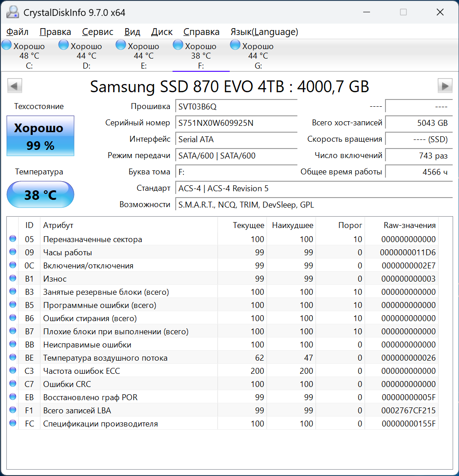
Task: Click the left arrow to view previous drive
Action: point(14,86)
